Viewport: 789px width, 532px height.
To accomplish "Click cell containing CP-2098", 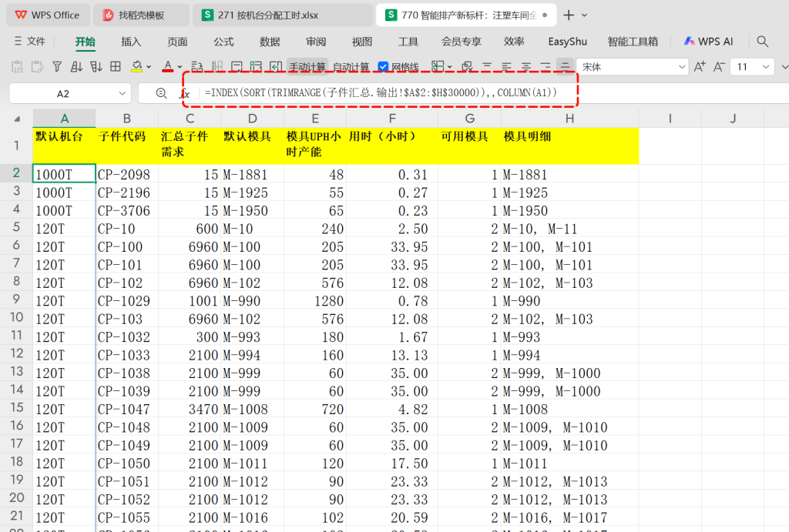I will 127,175.
